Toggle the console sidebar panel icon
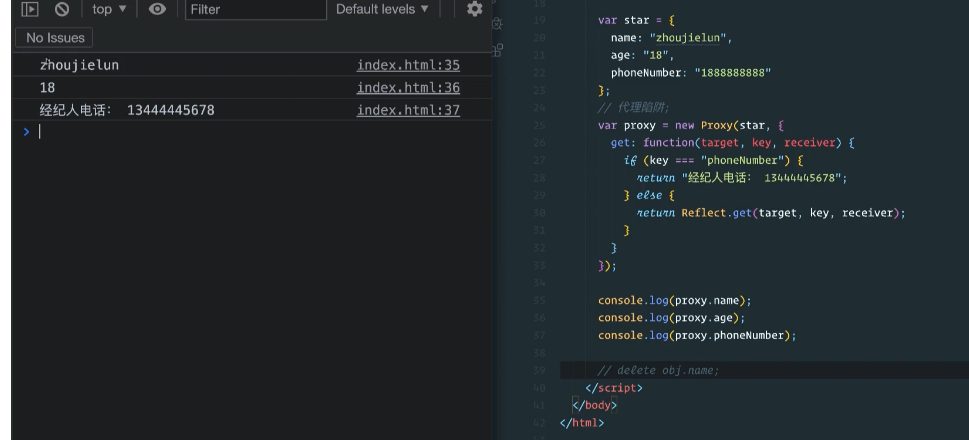 coord(30,9)
